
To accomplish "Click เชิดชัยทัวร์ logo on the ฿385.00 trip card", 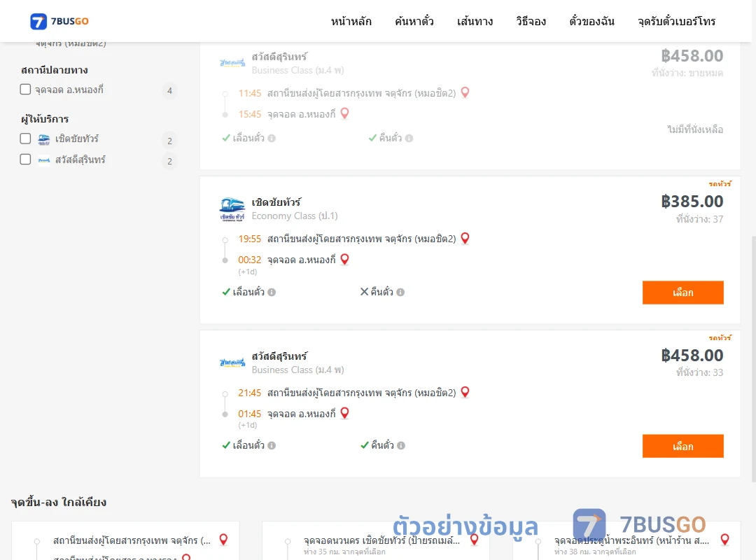I will [232, 209].
